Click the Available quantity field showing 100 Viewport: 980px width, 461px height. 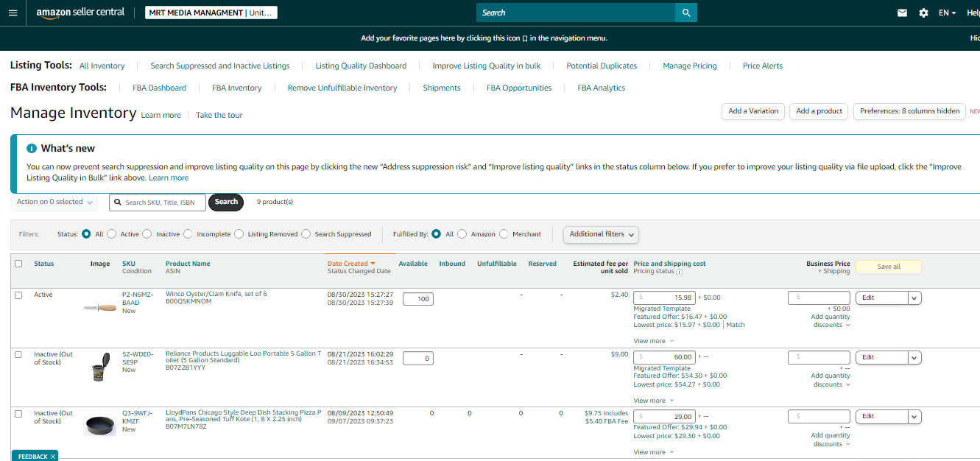pyautogui.click(x=418, y=299)
